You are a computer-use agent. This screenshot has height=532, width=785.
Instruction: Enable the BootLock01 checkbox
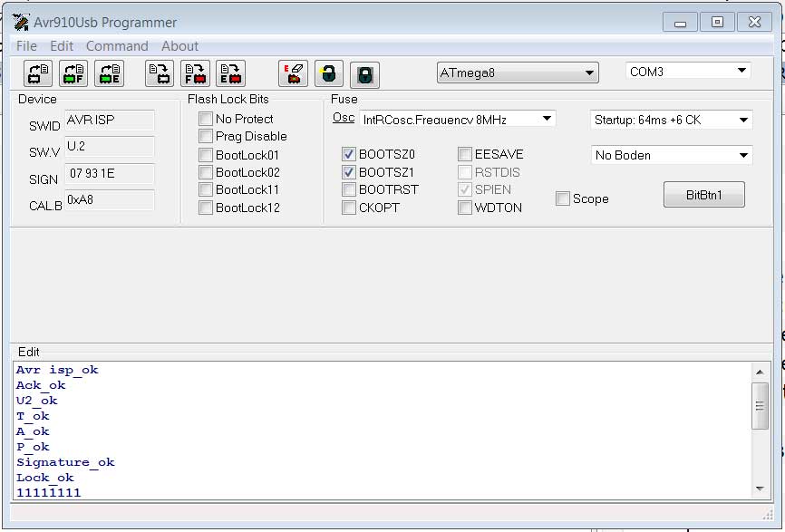point(205,155)
